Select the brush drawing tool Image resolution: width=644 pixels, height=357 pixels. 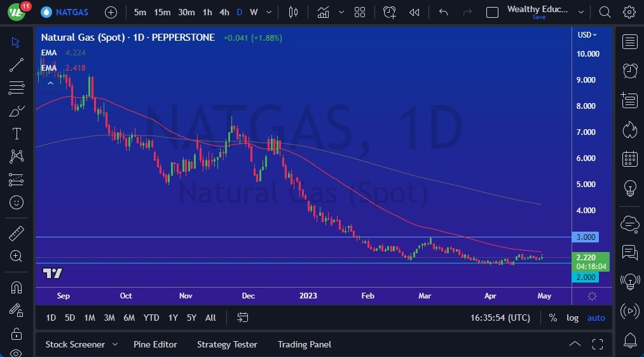pyautogui.click(x=16, y=111)
